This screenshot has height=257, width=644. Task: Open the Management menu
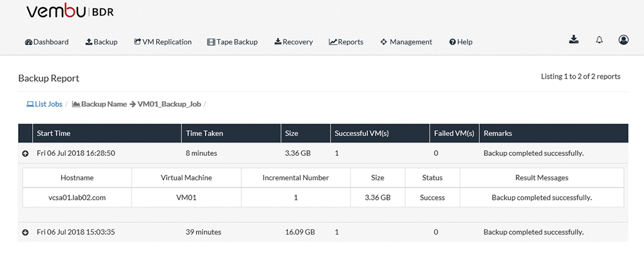(406, 42)
